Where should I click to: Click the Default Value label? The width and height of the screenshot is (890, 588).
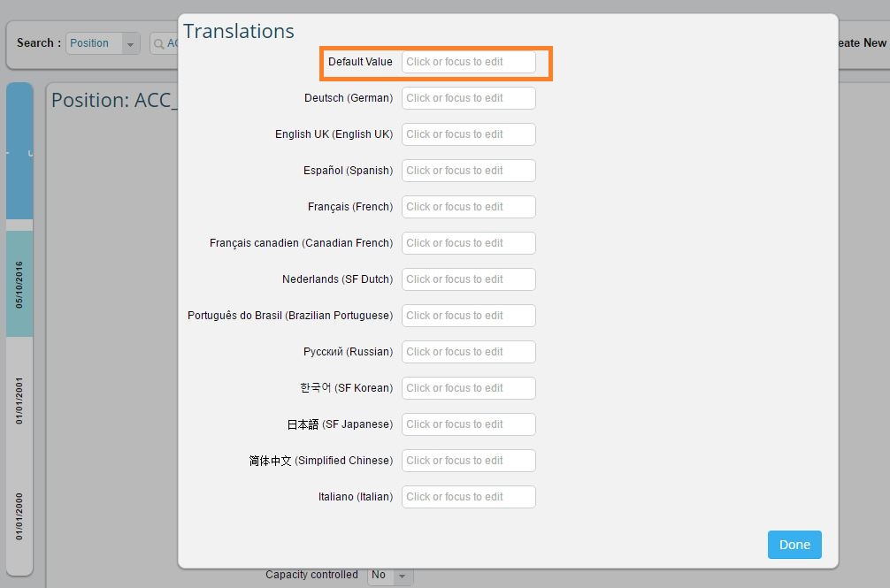360,62
